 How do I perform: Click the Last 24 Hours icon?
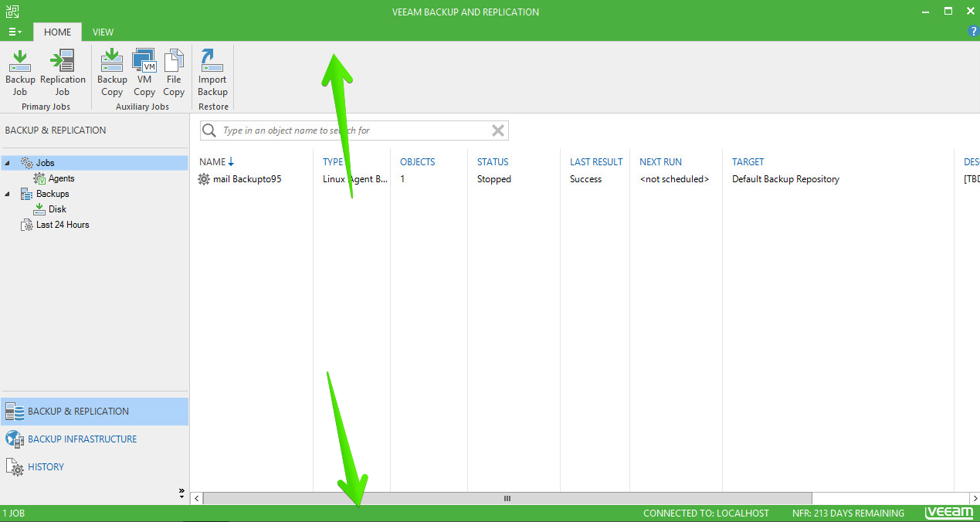27,225
